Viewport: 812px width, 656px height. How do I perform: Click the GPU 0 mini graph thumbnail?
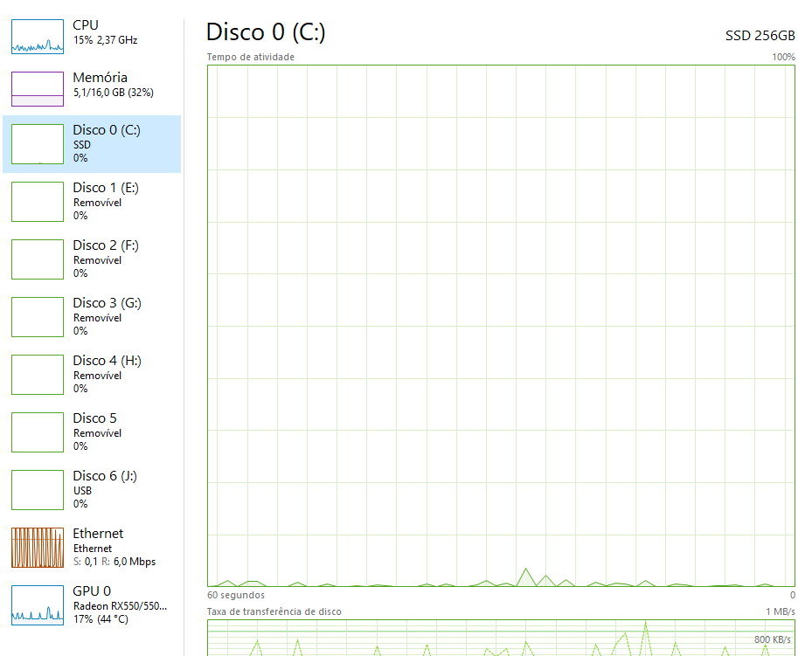38,604
